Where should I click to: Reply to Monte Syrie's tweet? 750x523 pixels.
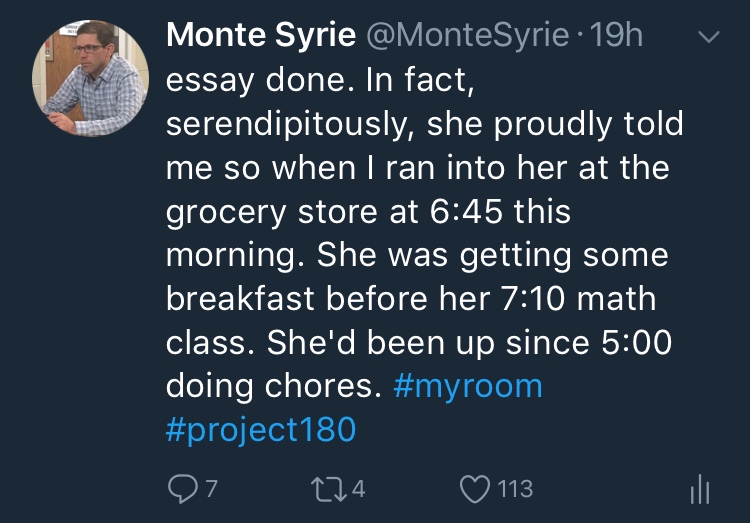pos(179,489)
